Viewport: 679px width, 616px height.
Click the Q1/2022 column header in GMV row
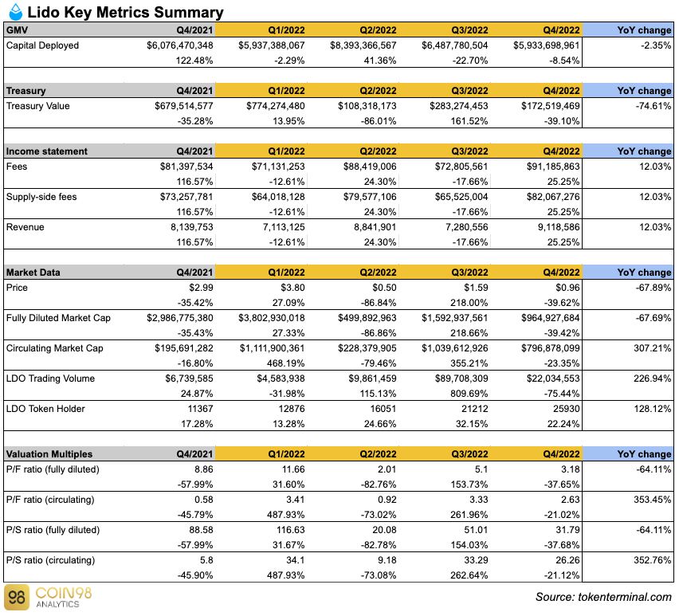(x=285, y=29)
